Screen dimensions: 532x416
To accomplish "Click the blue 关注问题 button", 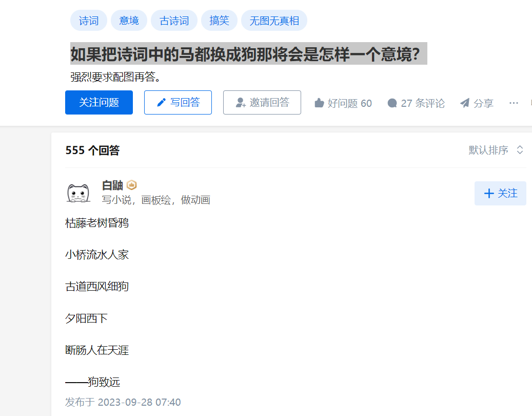I will (x=99, y=102).
